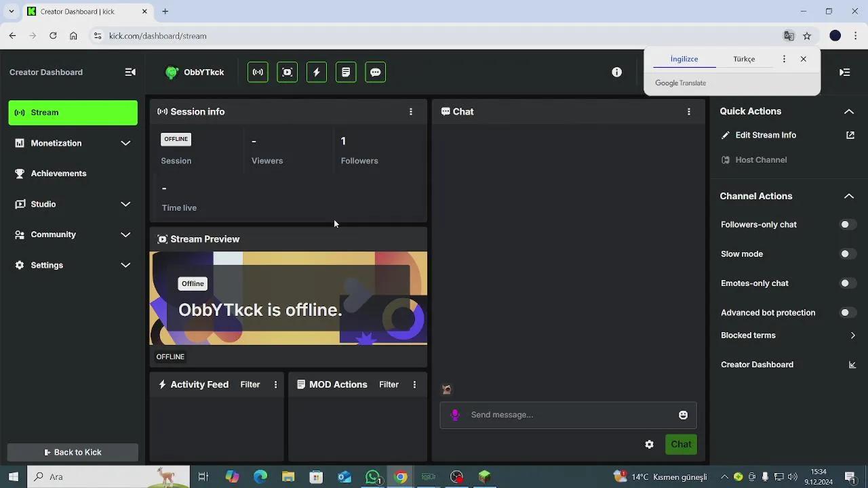Switch to the Creator Dashboard browser tab
The width and height of the screenshot is (868, 488).
tap(87, 12)
